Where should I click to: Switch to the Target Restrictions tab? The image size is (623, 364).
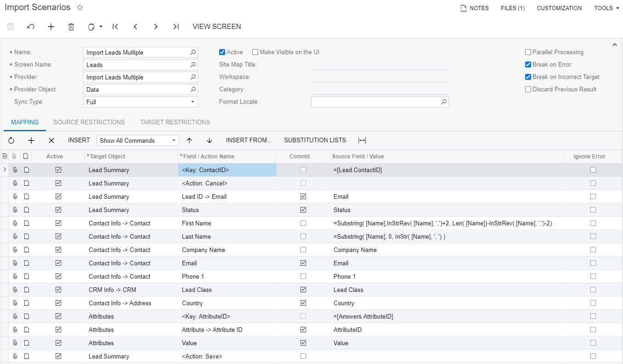(x=175, y=122)
